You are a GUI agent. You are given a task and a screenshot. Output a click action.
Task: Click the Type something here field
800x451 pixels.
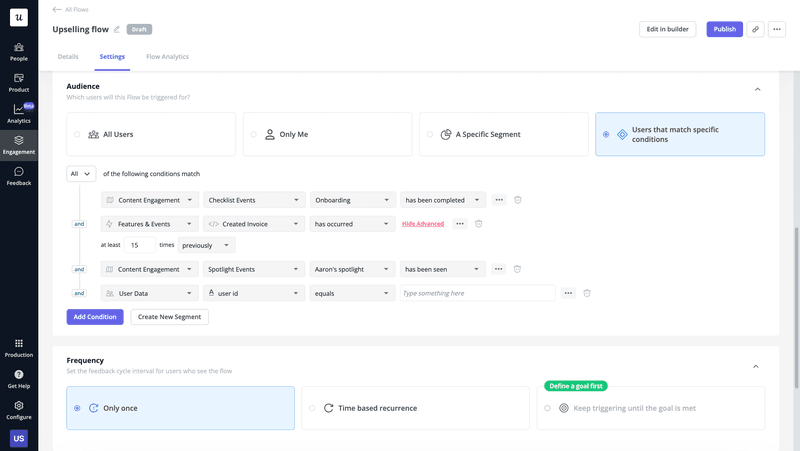(x=477, y=293)
